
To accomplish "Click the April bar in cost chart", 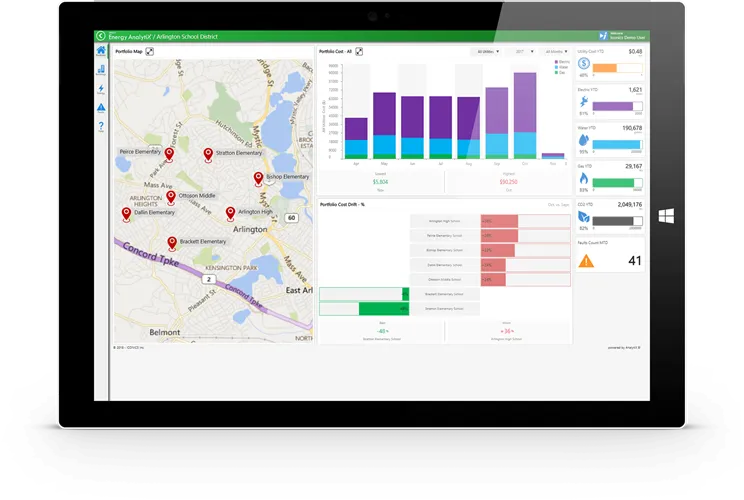I will [356, 138].
